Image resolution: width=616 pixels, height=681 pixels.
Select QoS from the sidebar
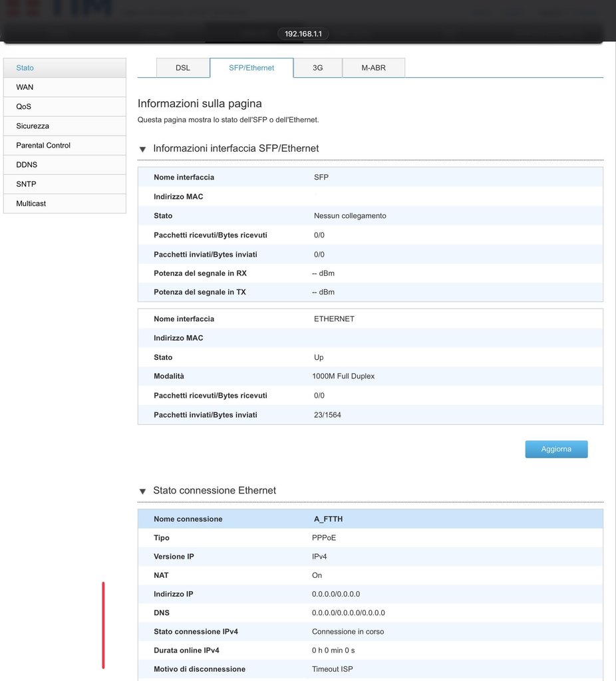(65, 106)
